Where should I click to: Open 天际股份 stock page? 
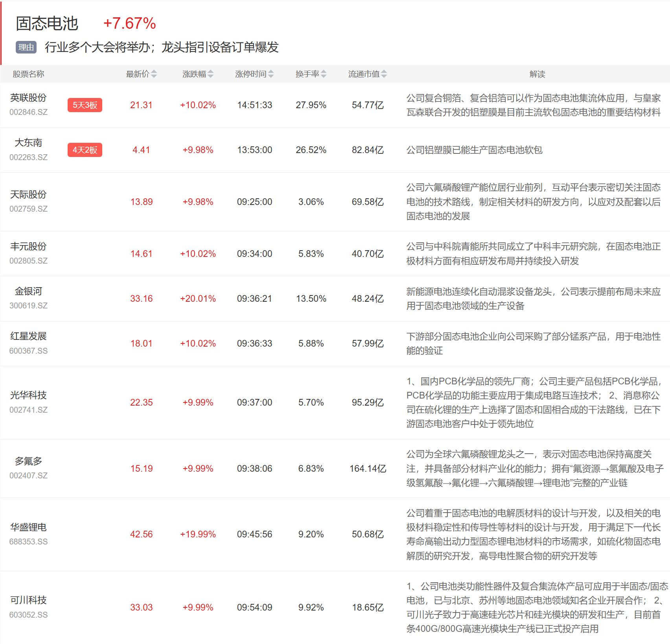(28, 194)
